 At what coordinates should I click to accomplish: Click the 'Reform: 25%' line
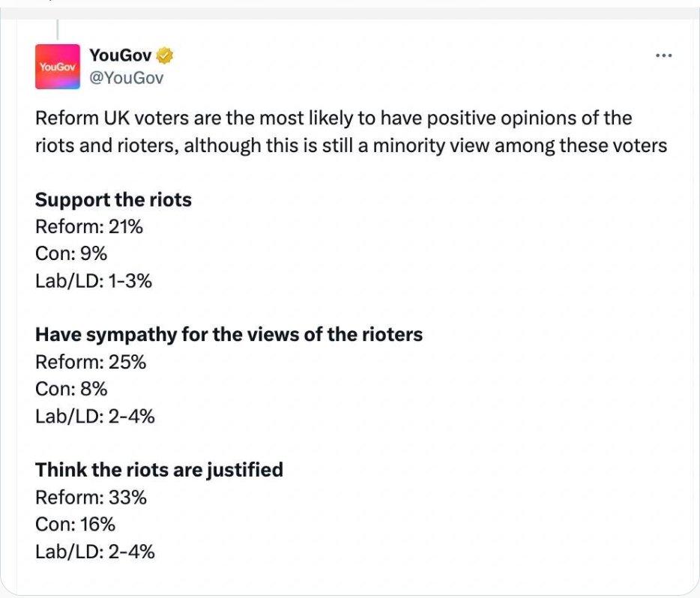pyautogui.click(x=91, y=362)
